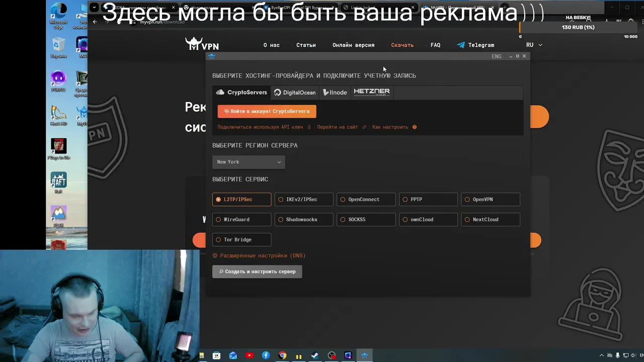644x362 pixels.
Task: Click the microphone icon in system tray
Action: point(618,355)
